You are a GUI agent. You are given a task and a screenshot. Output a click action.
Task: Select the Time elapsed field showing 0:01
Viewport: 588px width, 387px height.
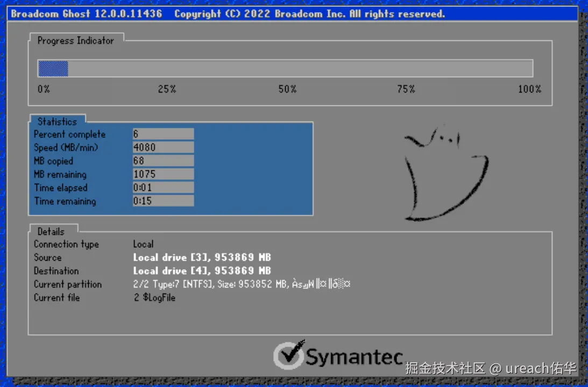click(x=162, y=188)
